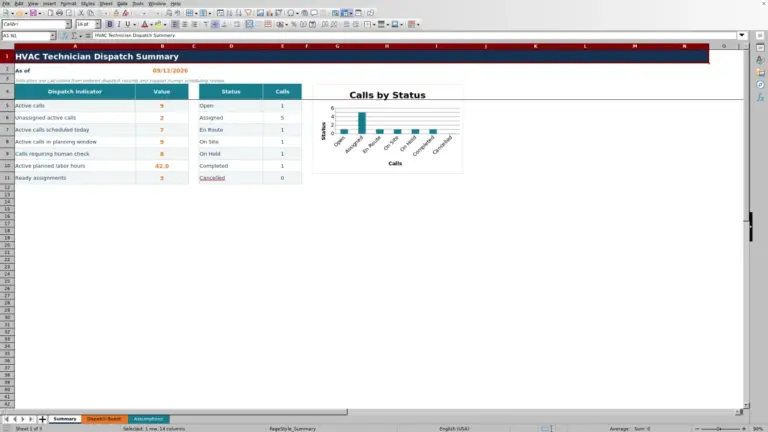The width and height of the screenshot is (768, 432).
Task: Open the sidebar Styles panel icon
Action: (760, 60)
